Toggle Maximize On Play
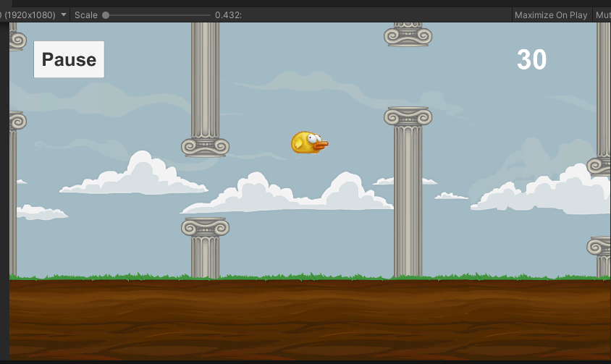611x364 pixels. tap(551, 14)
